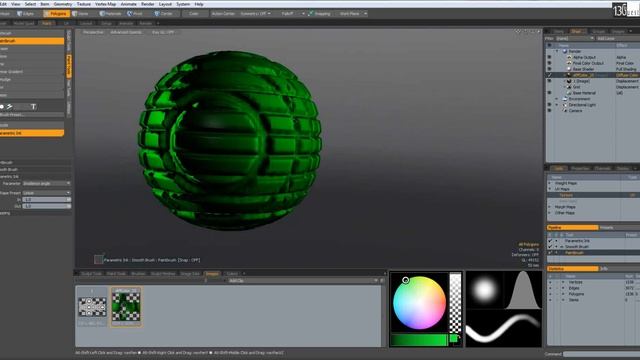Pick a hue on the color wheel
This screenshot has width=640, height=360.
click(419, 302)
